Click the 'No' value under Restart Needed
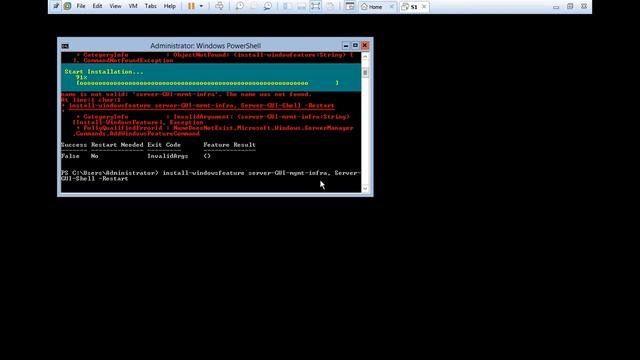This screenshot has width=640, height=360. pos(94,156)
